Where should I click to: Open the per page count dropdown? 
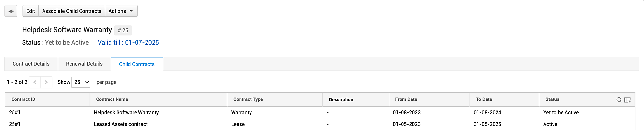tap(81, 82)
